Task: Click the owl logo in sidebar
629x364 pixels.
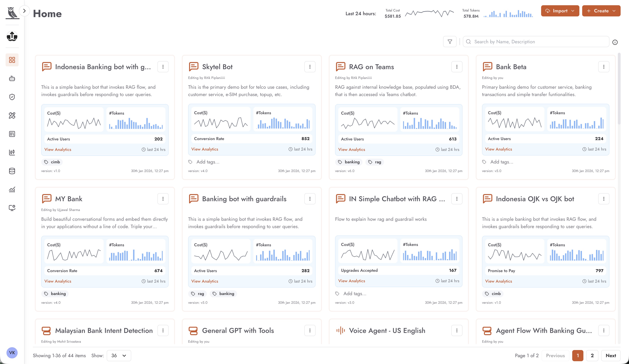Action: 12,13
